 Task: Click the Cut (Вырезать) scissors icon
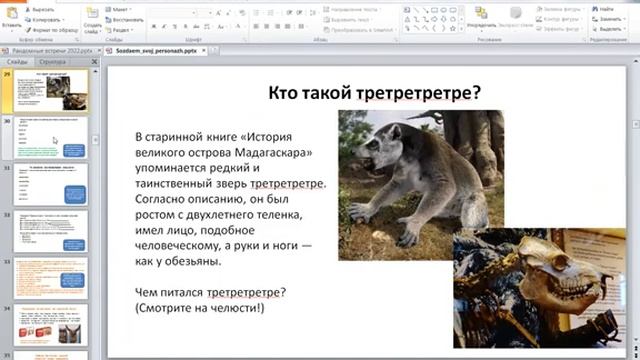pos(28,9)
